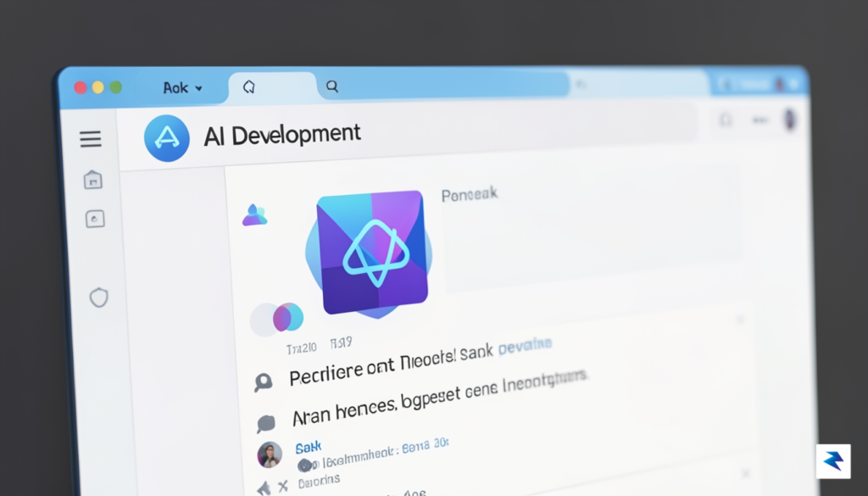Select the tab with the speech bubble icon
This screenshot has width=868, height=496.
click(272, 87)
